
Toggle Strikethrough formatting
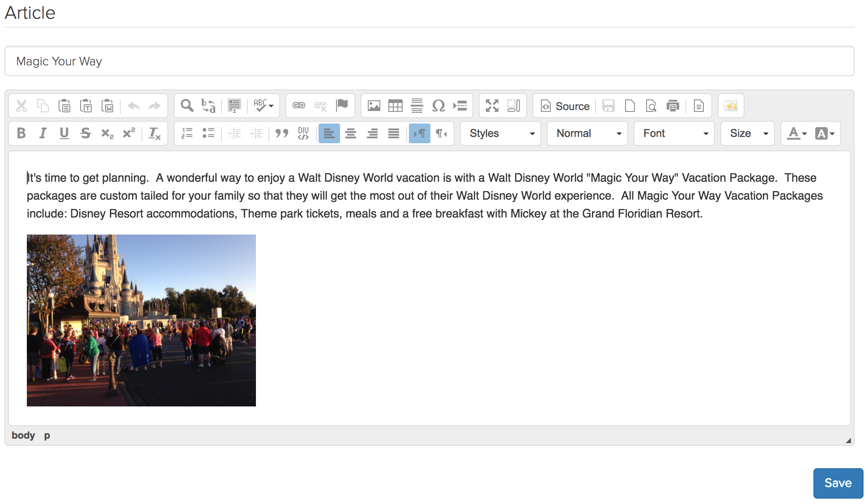click(86, 133)
